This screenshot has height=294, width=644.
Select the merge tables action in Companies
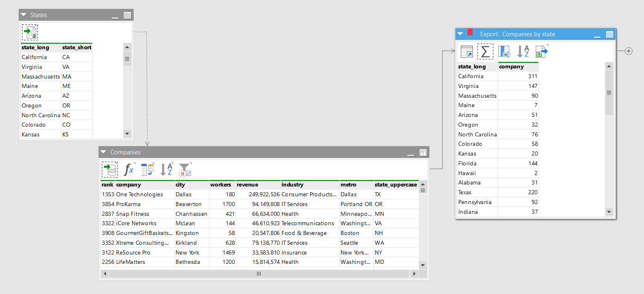click(x=147, y=169)
